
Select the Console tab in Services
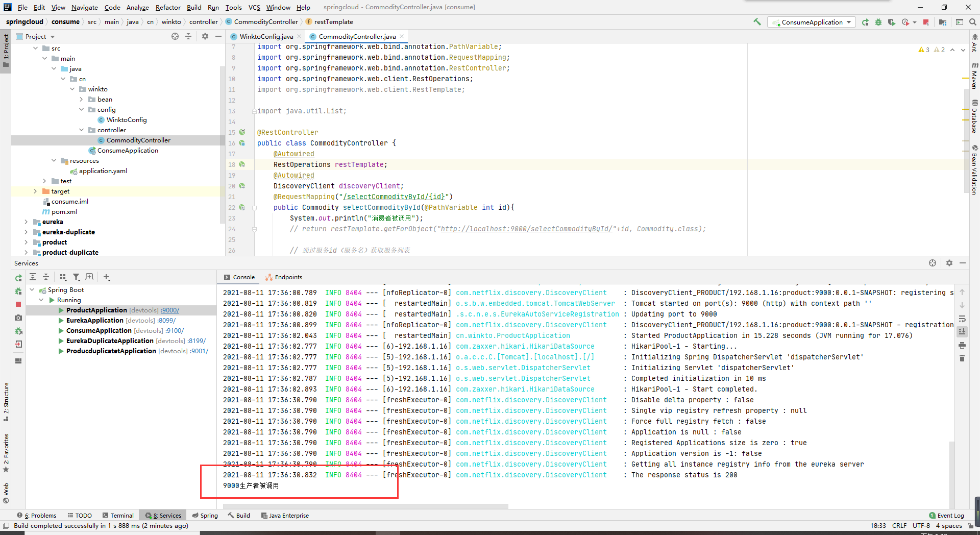pyautogui.click(x=239, y=277)
